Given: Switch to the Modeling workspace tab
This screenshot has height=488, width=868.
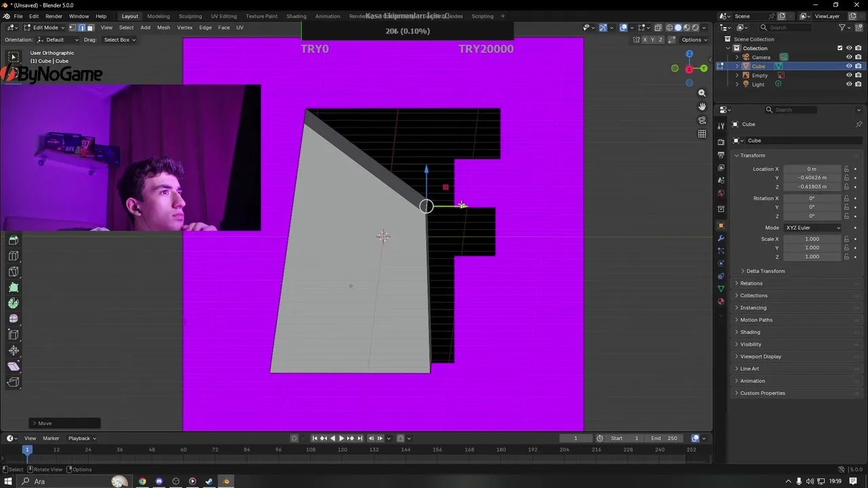Looking at the screenshot, I should click(x=159, y=16).
